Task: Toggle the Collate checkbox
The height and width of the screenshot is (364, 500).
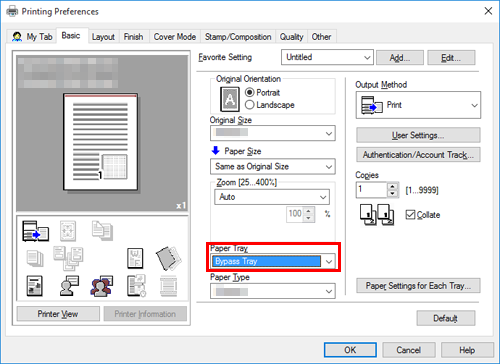Action: (410, 215)
